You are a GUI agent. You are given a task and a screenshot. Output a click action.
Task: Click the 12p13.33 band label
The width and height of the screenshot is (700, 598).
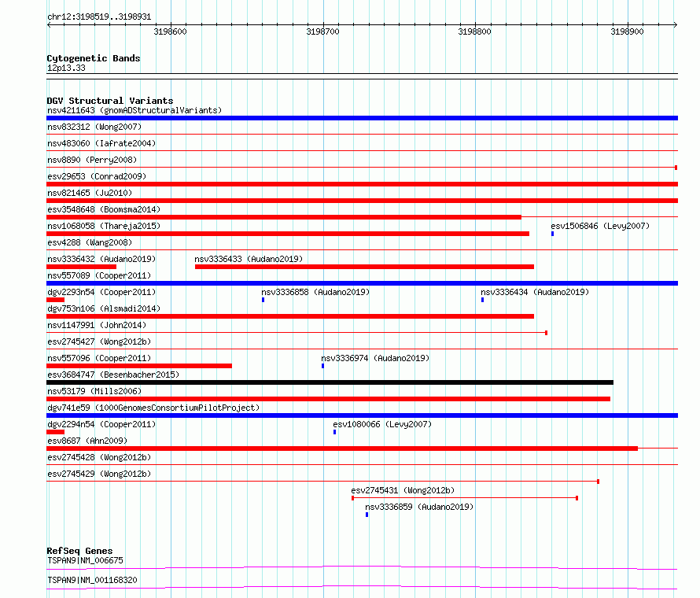66,68
